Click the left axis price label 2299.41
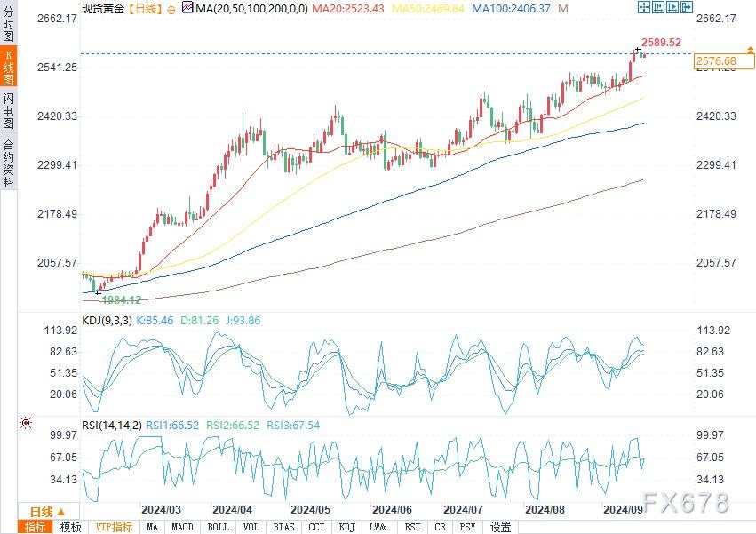 click(x=57, y=165)
